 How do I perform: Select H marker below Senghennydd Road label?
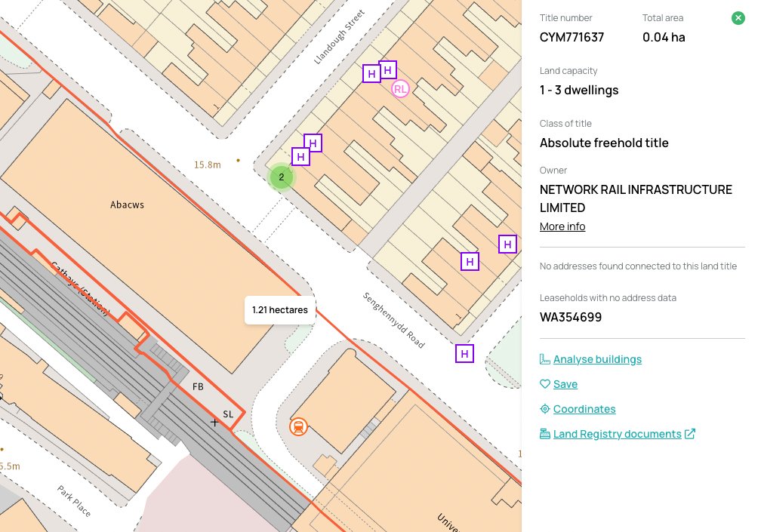pos(464,354)
